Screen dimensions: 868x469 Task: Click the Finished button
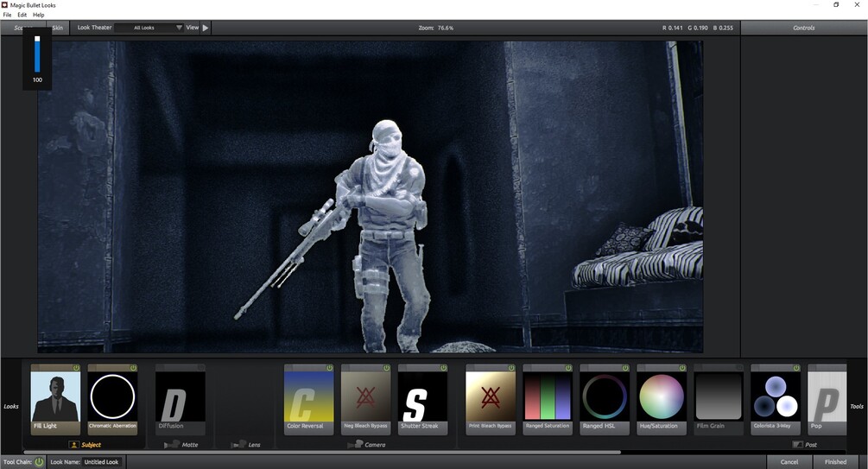point(835,462)
